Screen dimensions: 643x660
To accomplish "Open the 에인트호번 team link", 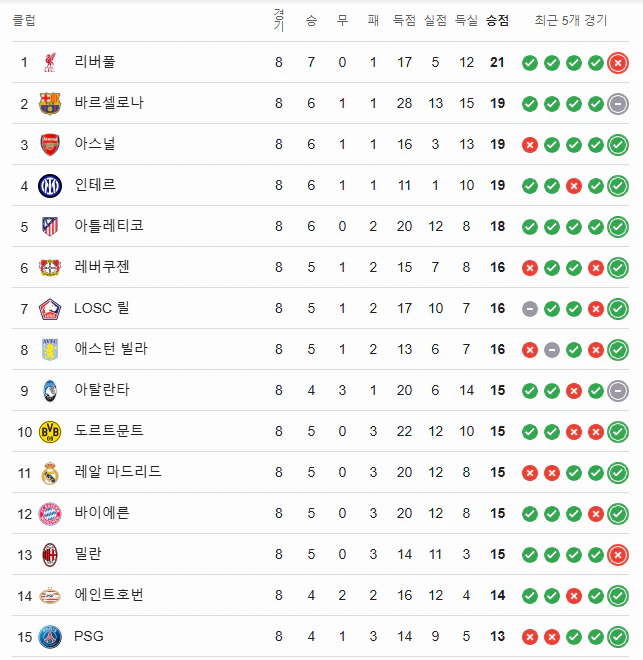I will pos(109,594).
